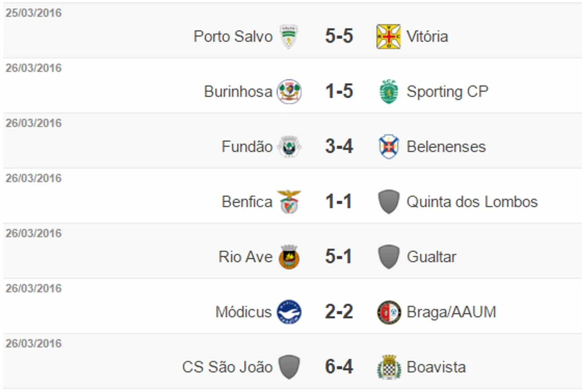The height and width of the screenshot is (392, 582).
Task: Click the Porto Salvo club crest
Action: click(x=289, y=36)
